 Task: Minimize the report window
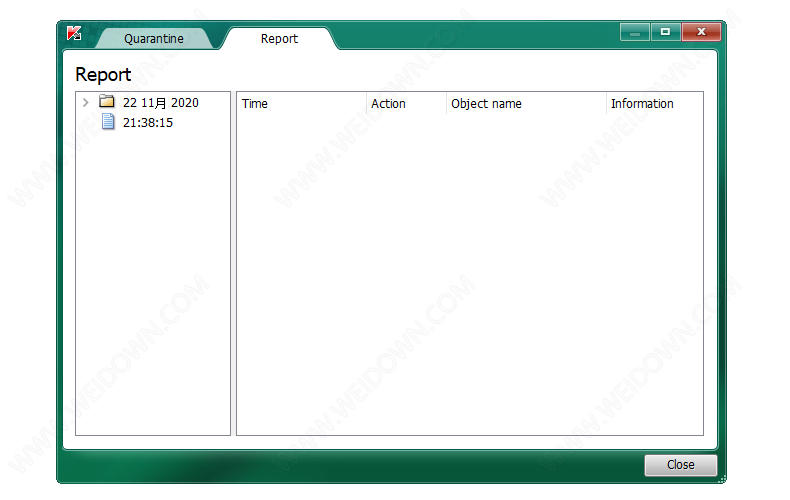click(634, 32)
